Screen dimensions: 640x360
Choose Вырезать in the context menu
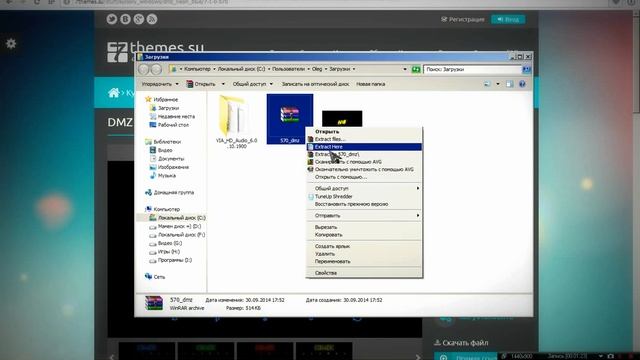(364, 227)
